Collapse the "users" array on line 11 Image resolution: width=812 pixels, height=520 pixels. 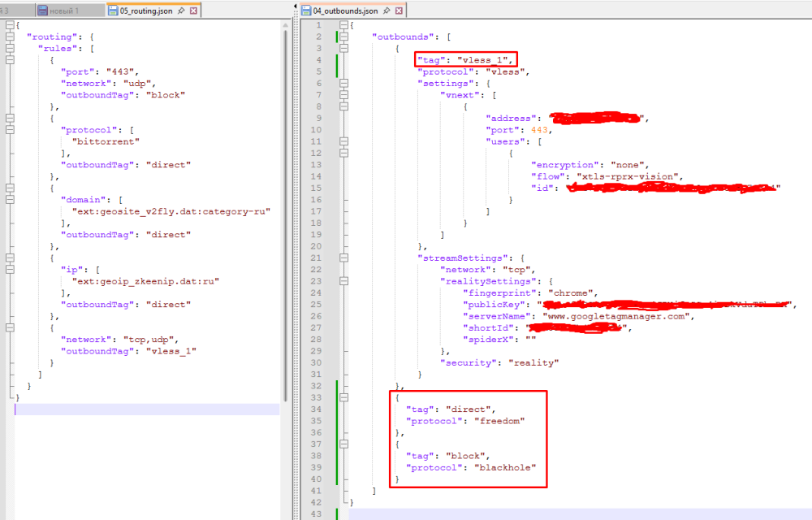click(344, 141)
